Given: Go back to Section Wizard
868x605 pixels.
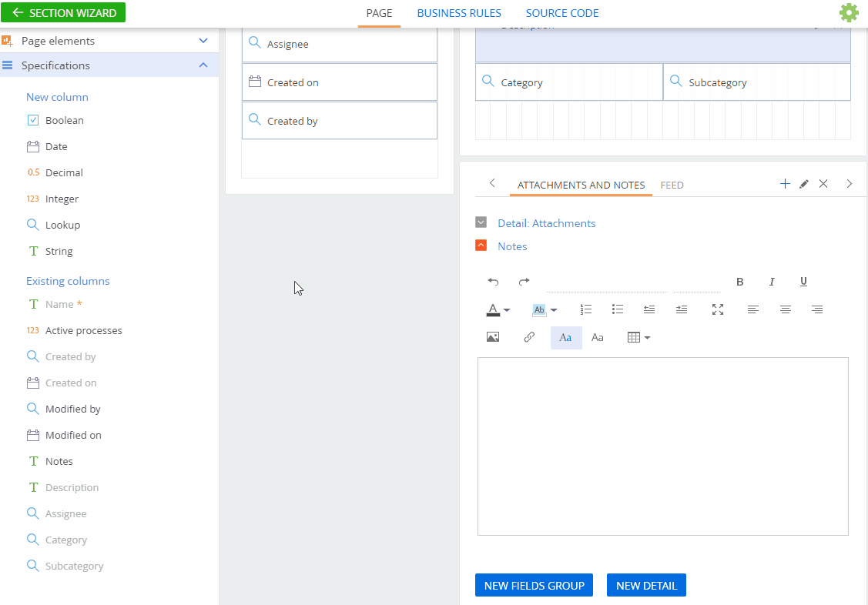Looking at the screenshot, I should click(x=63, y=13).
